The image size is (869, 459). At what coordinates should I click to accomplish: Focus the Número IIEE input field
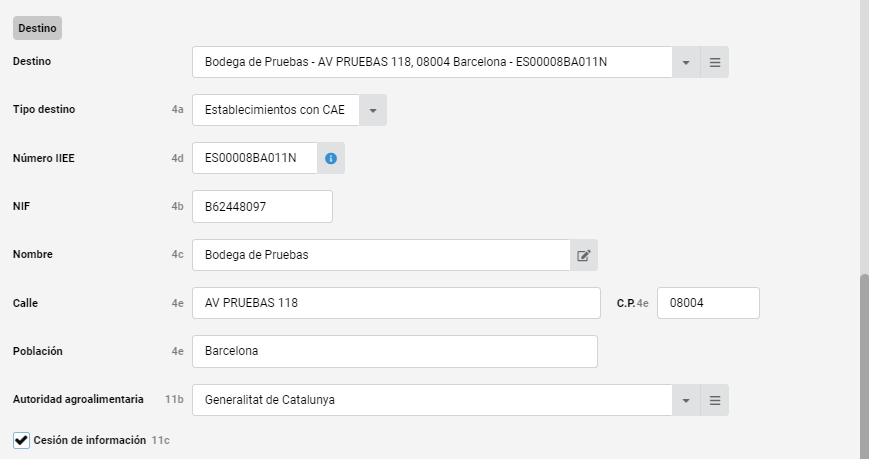click(255, 159)
